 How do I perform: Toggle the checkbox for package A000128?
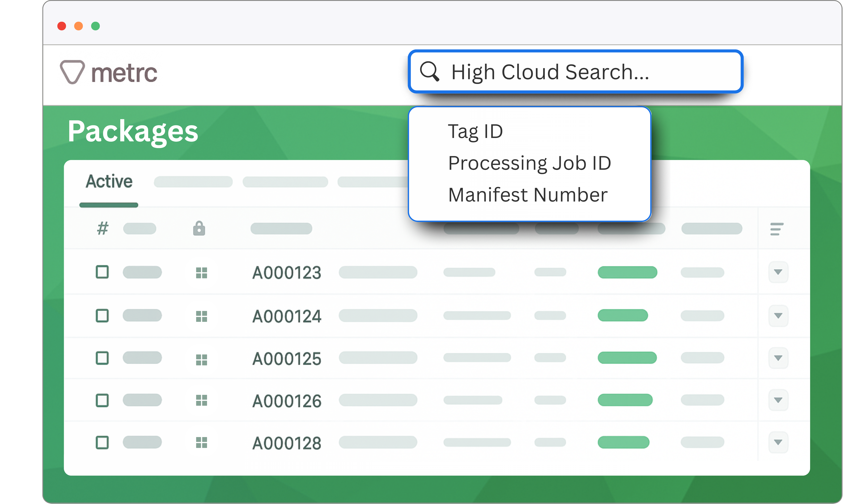coord(102,443)
